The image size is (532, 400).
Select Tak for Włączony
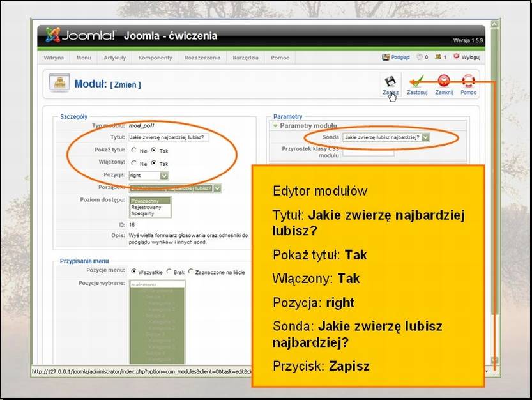point(154,164)
